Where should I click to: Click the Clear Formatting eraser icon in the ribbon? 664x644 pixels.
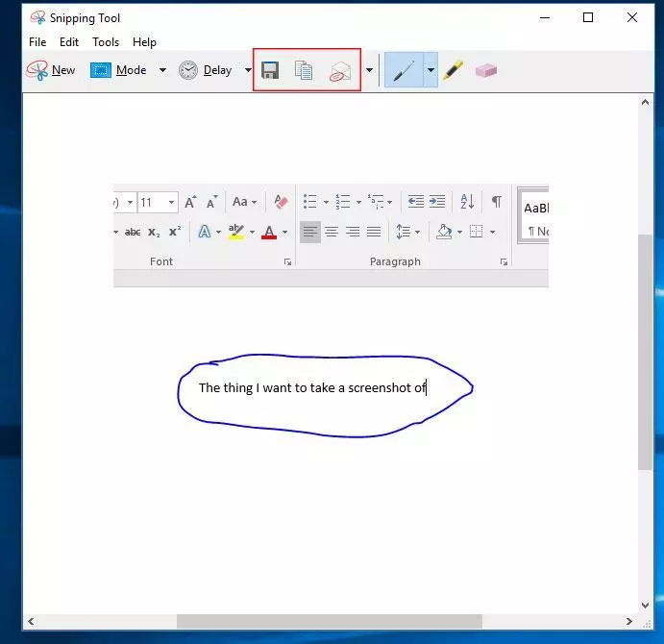point(281,202)
